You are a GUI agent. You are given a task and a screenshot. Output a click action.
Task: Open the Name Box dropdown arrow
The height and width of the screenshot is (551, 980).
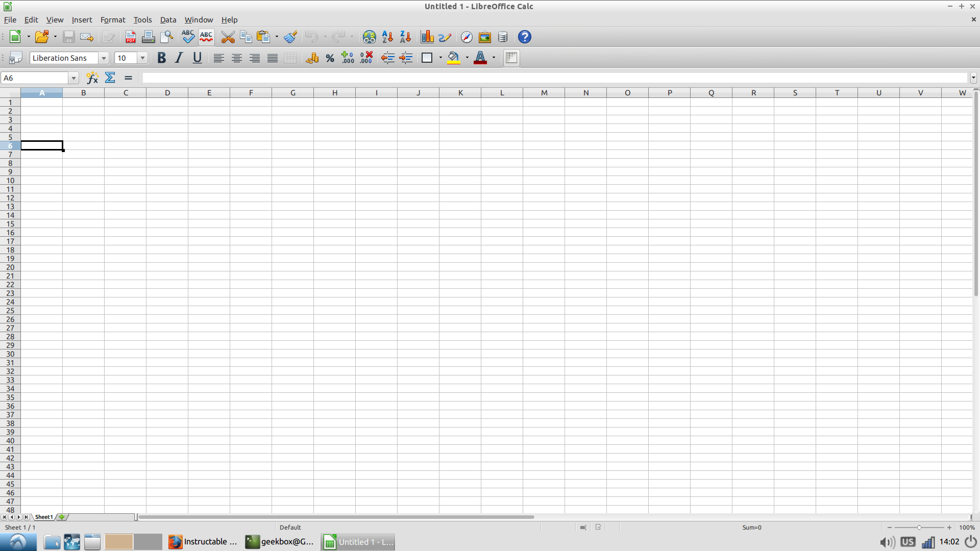pos(74,78)
